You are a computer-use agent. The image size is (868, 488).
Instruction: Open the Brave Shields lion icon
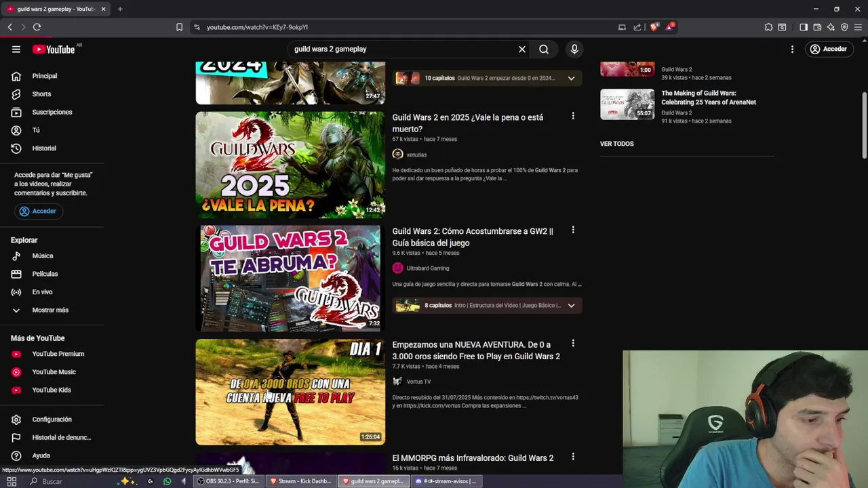654,27
